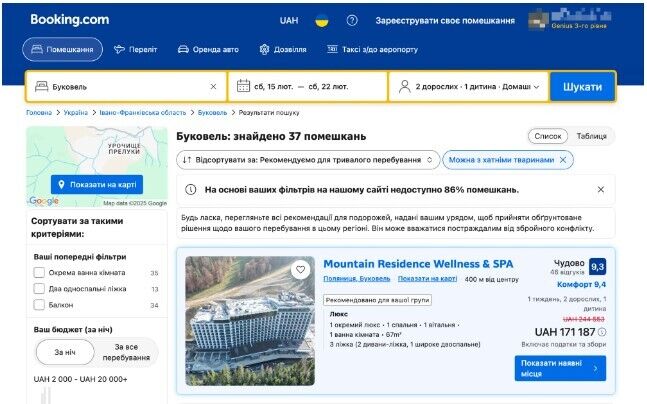The image size is (647, 404).
Task: Open the blurred user profile avatar
Action: 538,21
